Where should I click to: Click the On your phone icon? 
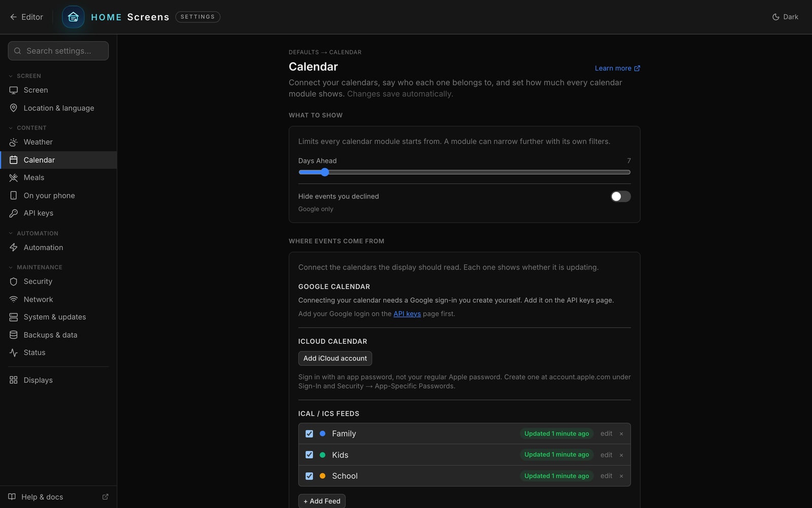click(14, 196)
